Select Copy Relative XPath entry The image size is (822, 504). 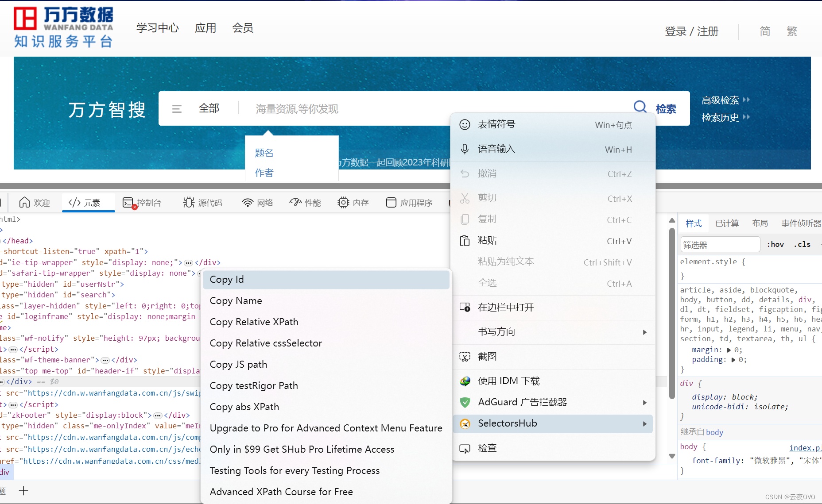(326, 322)
